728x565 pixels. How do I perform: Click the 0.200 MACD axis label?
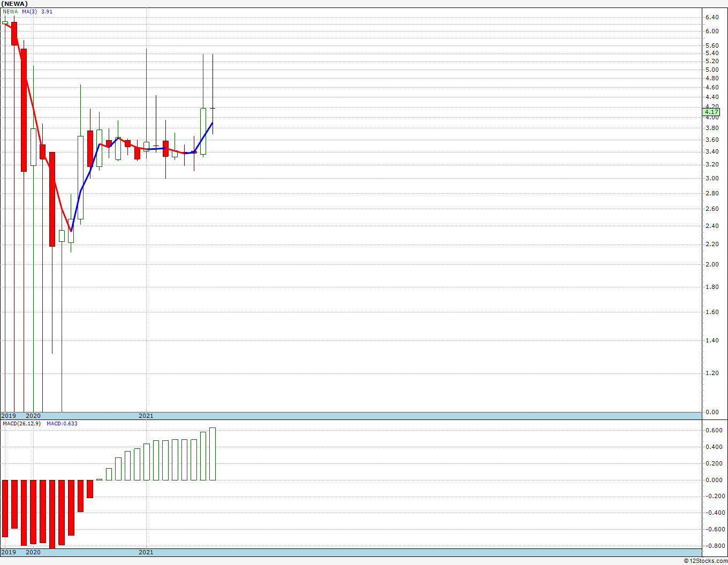(714, 464)
